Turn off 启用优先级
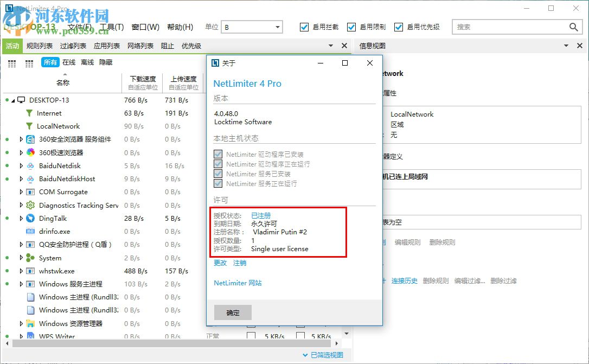Image resolution: width=589 pixels, height=364 pixels. [399, 27]
